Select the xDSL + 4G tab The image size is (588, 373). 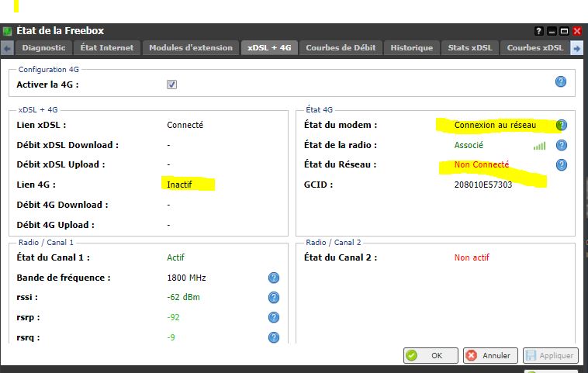coord(269,48)
